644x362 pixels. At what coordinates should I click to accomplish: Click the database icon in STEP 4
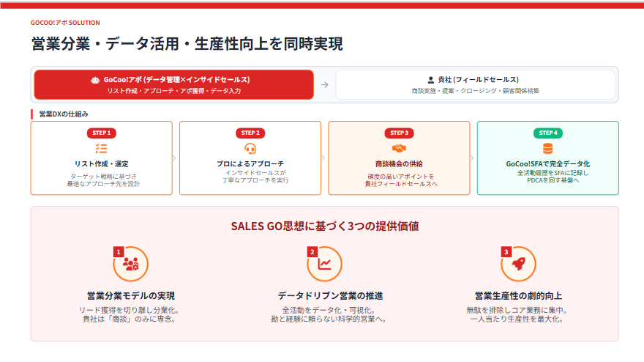coord(547,149)
